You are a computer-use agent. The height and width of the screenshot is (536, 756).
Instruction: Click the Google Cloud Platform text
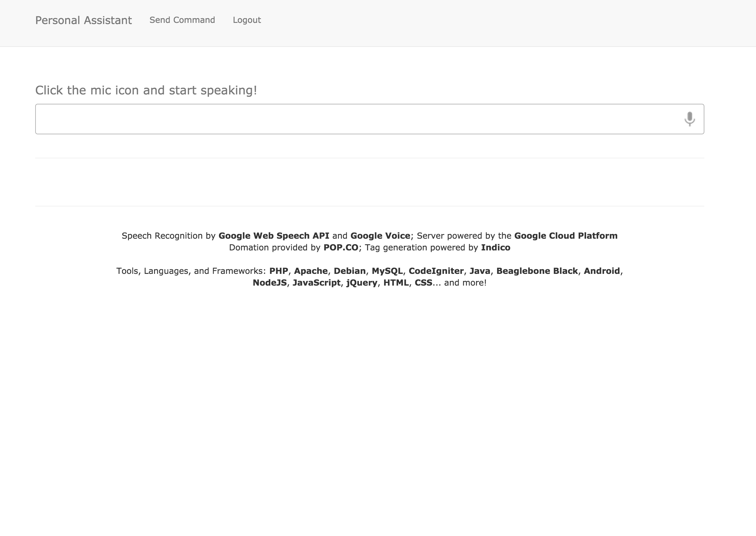[566, 236]
